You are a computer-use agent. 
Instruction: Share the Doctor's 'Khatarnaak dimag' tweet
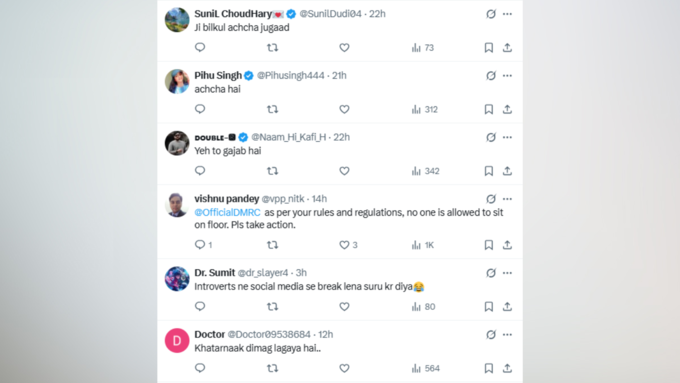pos(507,368)
